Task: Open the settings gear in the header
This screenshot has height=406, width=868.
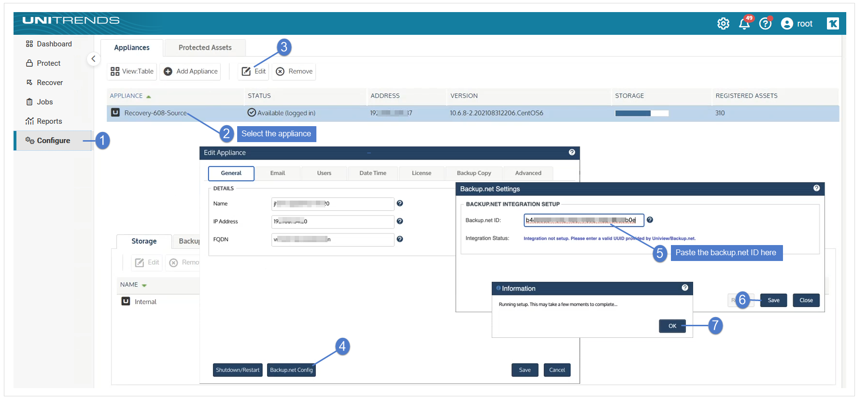Action: [723, 24]
